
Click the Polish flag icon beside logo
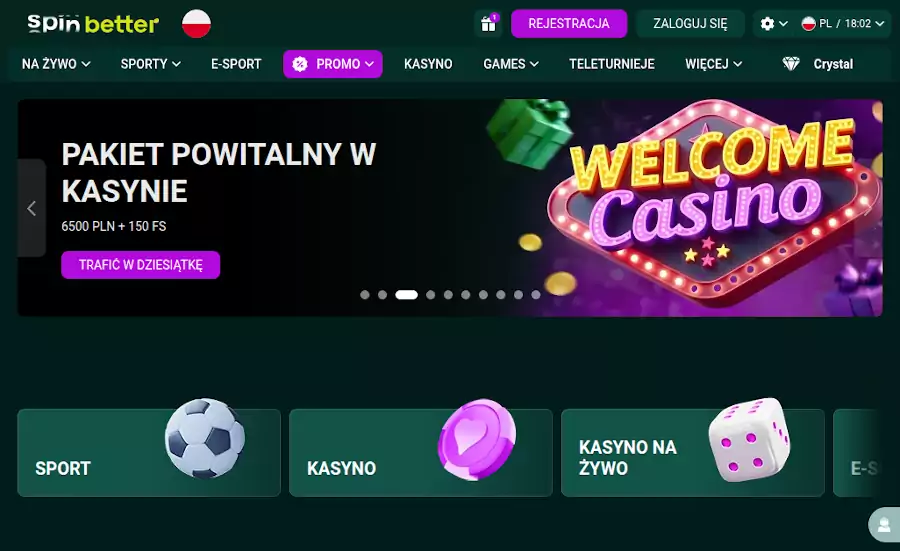[x=196, y=24]
